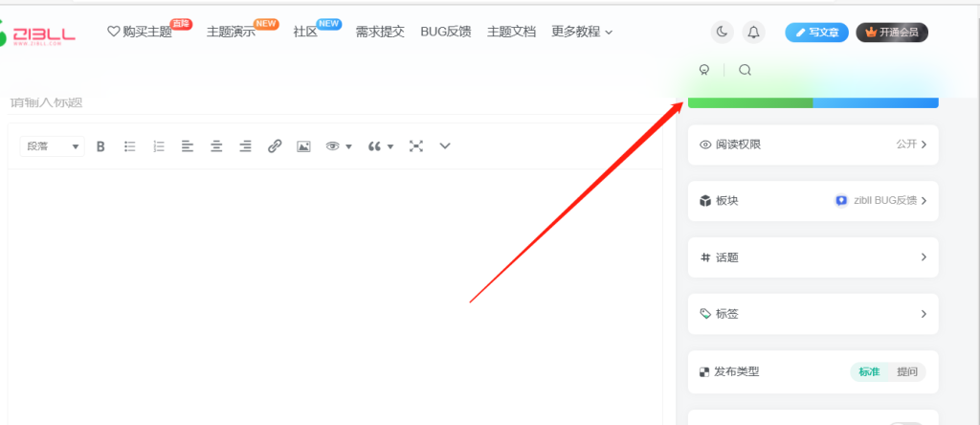Click the green submit button segment
980x425 pixels.
pos(750,102)
